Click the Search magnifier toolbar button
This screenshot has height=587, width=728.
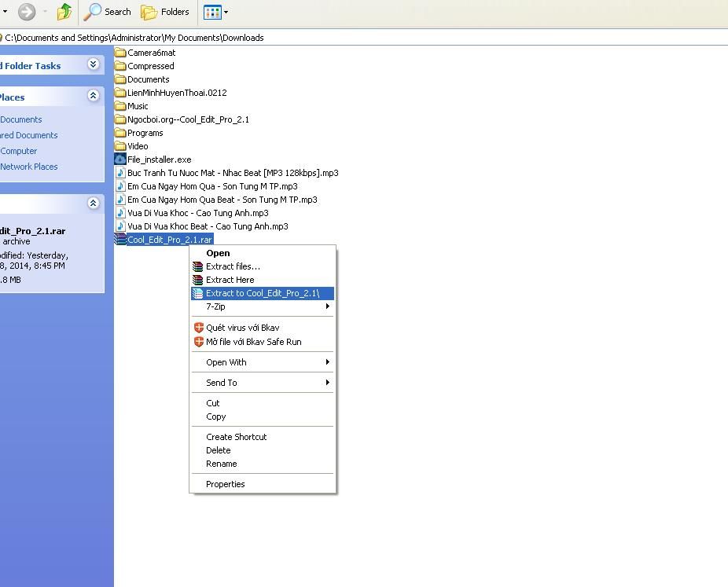(108, 12)
